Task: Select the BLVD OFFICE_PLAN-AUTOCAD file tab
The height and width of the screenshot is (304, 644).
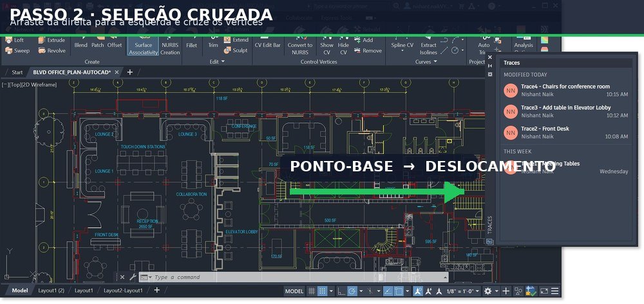Action: click(x=72, y=72)
